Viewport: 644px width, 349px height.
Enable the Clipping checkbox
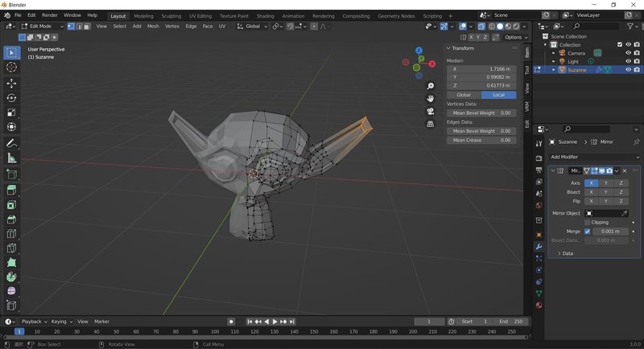(x=587, y=222)
